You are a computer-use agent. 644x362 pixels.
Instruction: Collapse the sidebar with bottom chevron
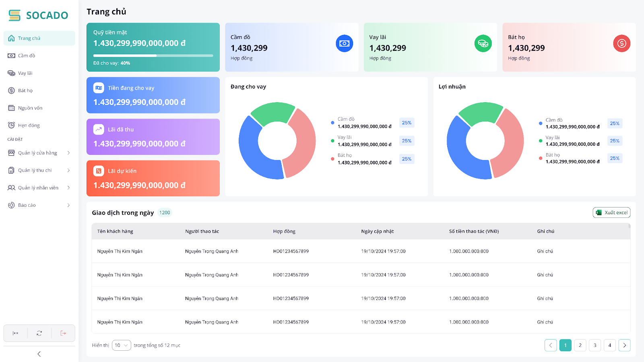[x=39, y=354]
